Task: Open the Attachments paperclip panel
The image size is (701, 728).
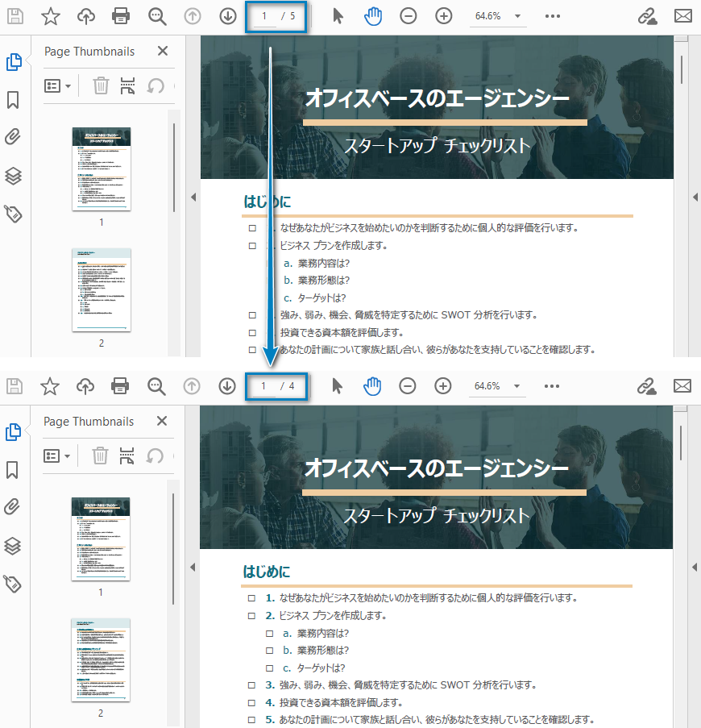Action: pyautogui.click(x=15, y=137)
